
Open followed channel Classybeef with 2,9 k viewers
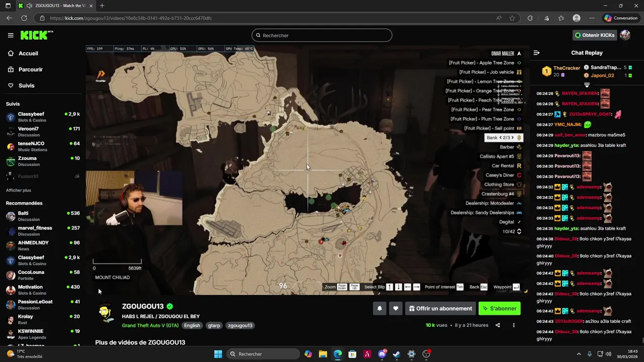[x=43, y=117]
